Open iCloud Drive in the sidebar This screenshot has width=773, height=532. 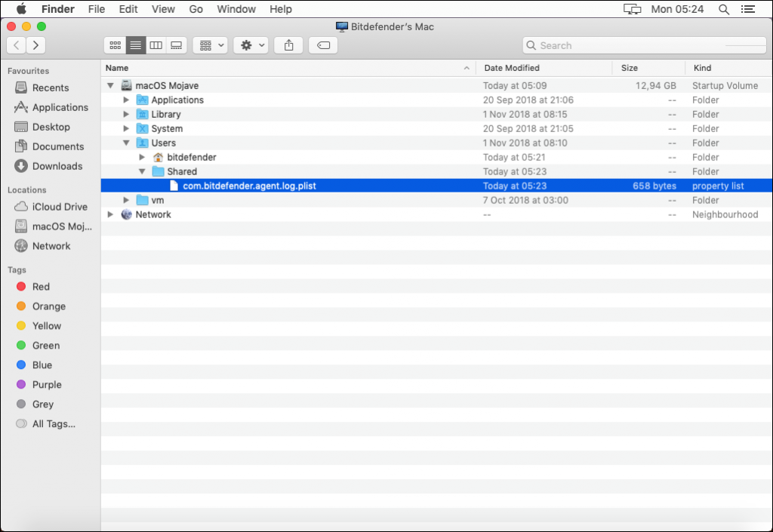point(51,207)
